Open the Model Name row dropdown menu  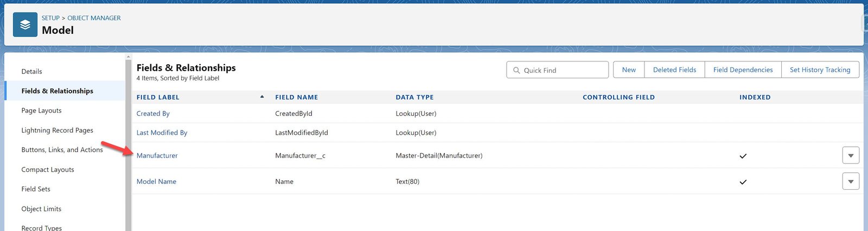[x=851, y=182]
